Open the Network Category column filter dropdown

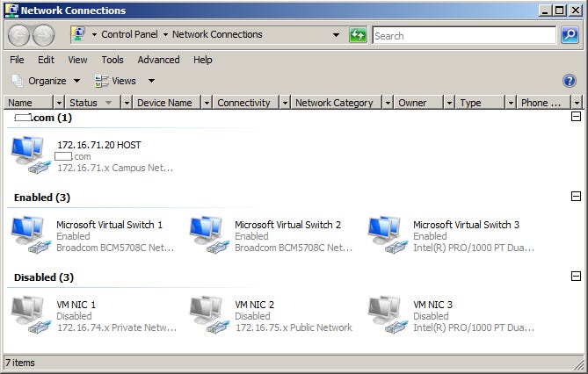[388, 103]
